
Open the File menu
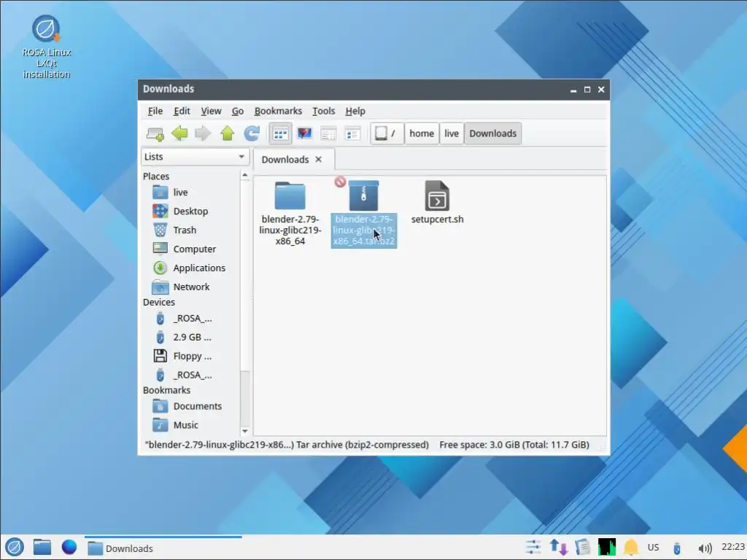(x=155, y=111)
